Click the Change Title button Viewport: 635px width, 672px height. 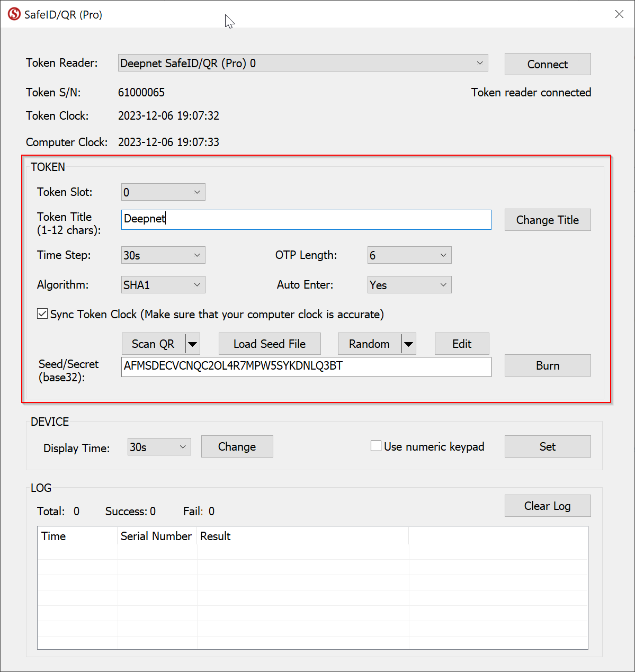coord(547,220)
